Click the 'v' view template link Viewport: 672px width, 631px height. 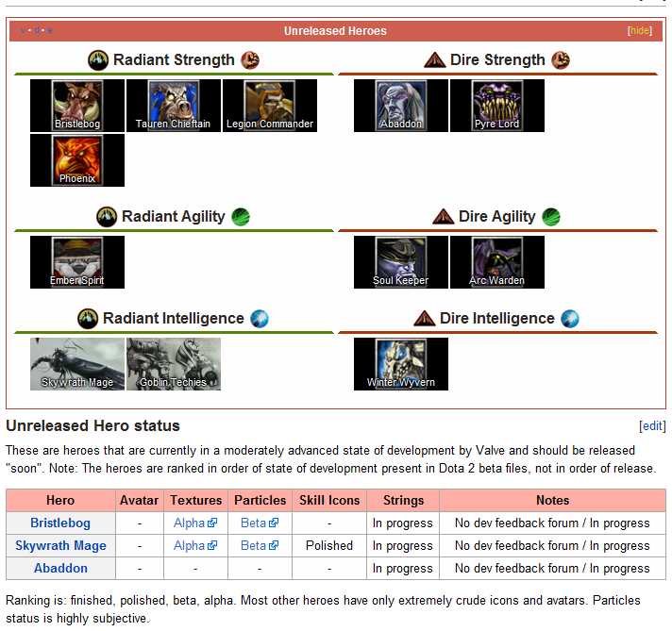pos(24,31)
